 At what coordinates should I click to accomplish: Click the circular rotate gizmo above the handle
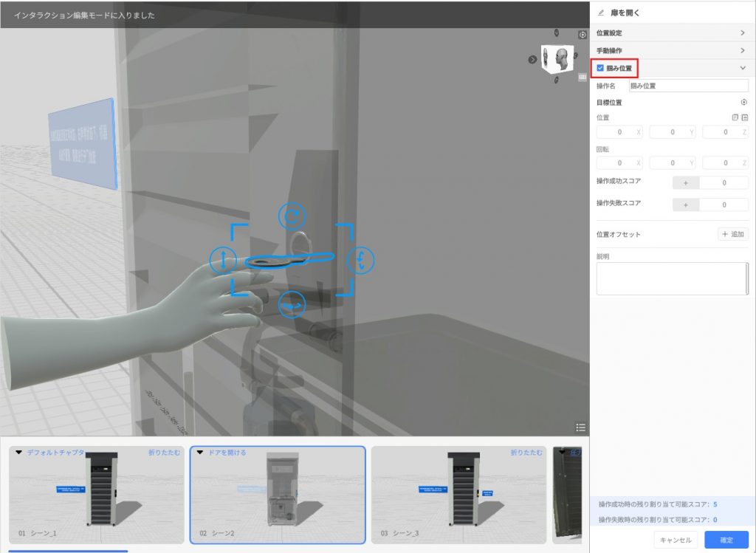(291, 216)
